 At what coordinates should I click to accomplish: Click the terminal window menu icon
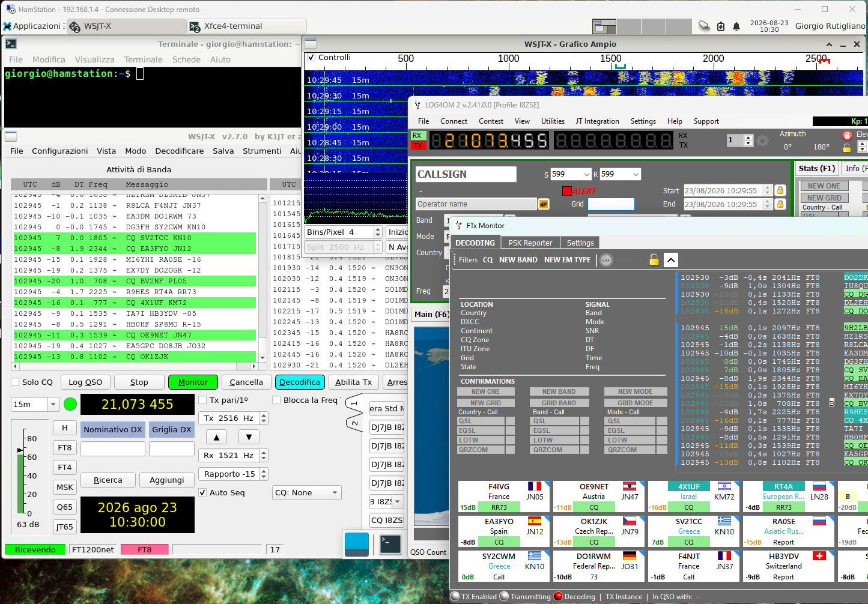[11, 44]
